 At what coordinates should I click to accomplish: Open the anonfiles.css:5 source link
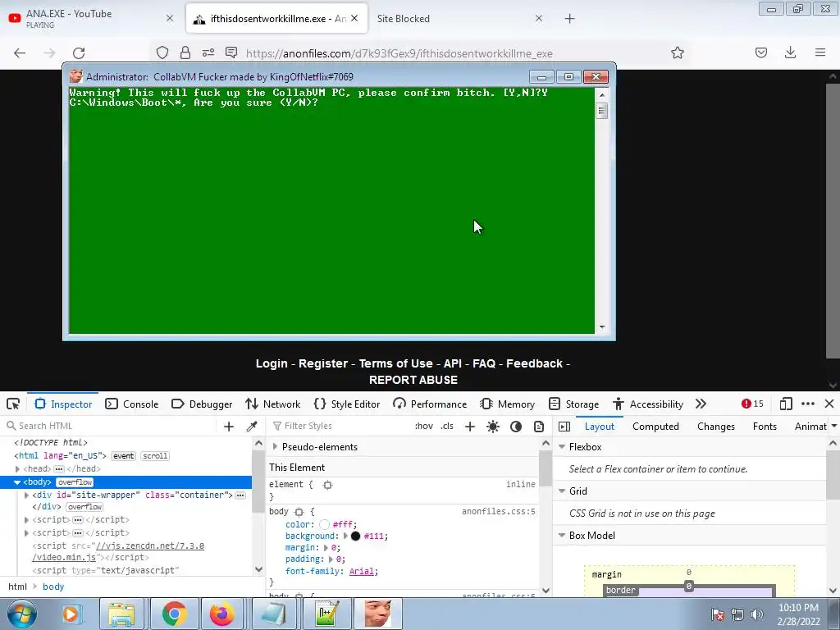coord(498,511)
